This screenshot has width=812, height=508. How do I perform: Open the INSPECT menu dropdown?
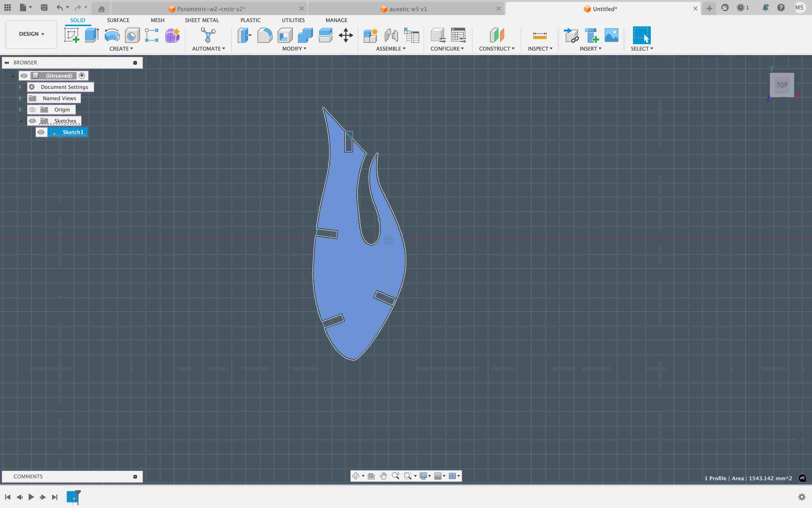540,49
